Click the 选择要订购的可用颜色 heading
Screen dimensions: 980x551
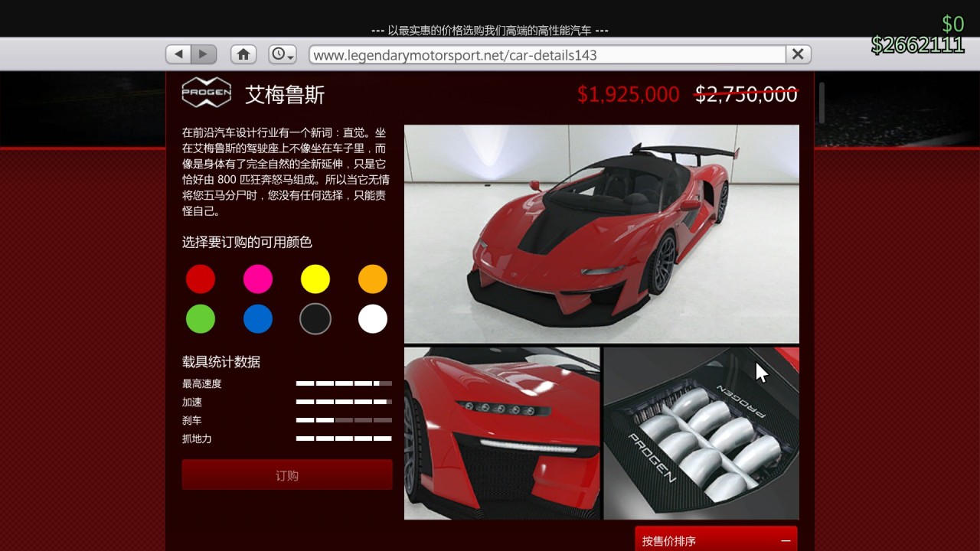tap(247, 243)
